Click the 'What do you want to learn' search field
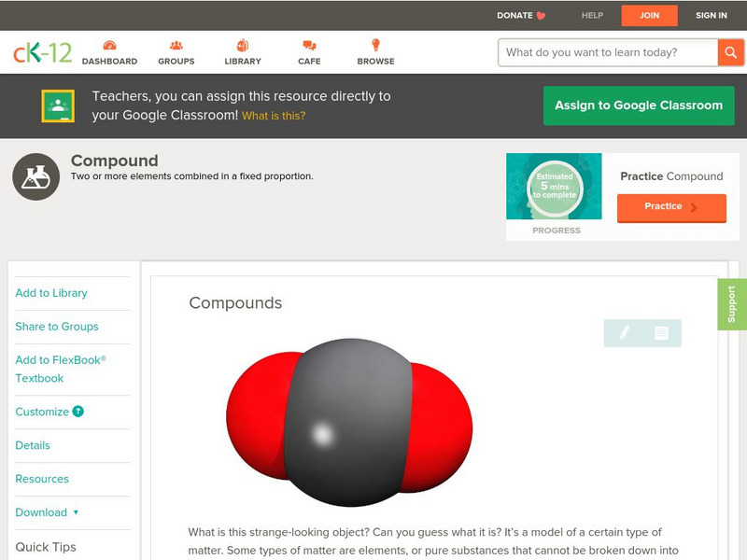Image resolution: width=747 pixels, height=560 pixels. tap(608, 52)
